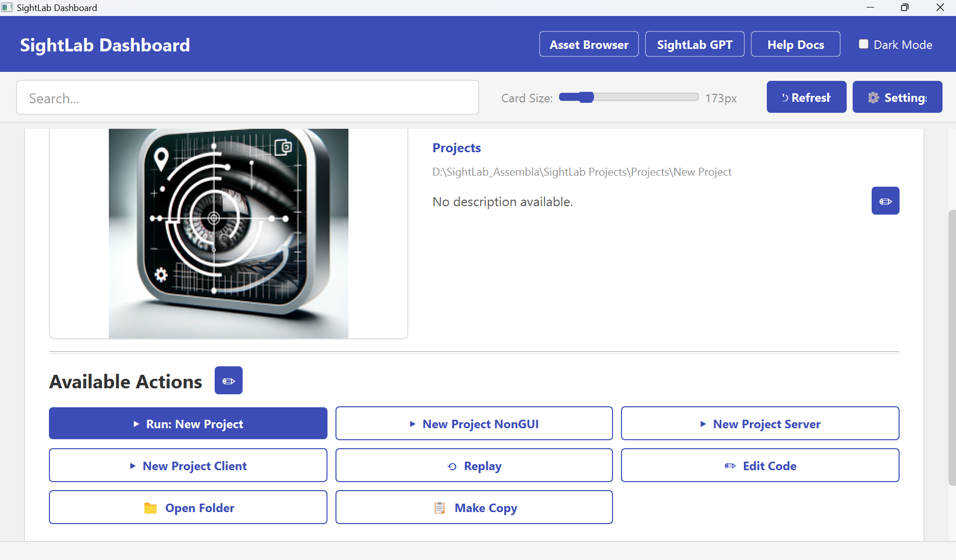
Task: Click the edit icon beside Available Actions
Action: tap(228, 380)
